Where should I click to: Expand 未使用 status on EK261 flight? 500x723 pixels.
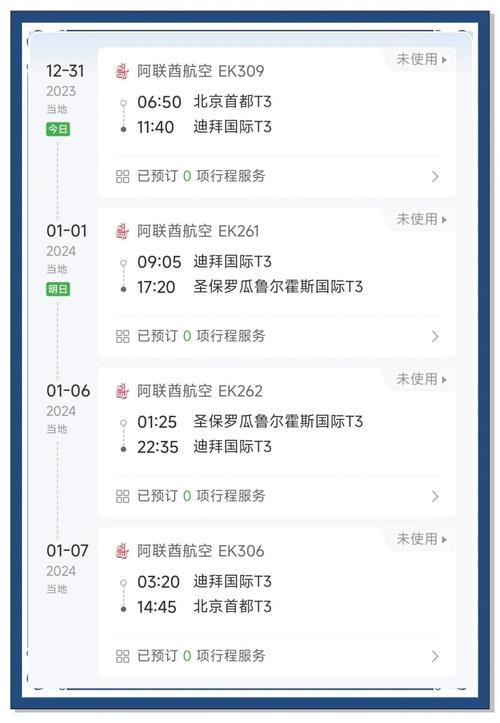422,219
